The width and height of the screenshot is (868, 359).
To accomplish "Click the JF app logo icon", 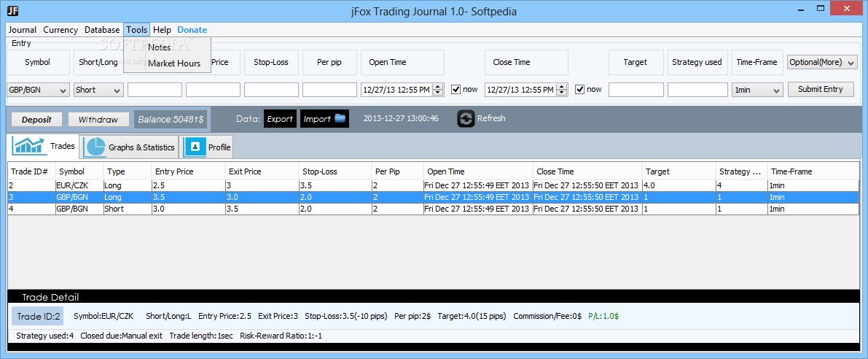I will click(x=14, y=10).
